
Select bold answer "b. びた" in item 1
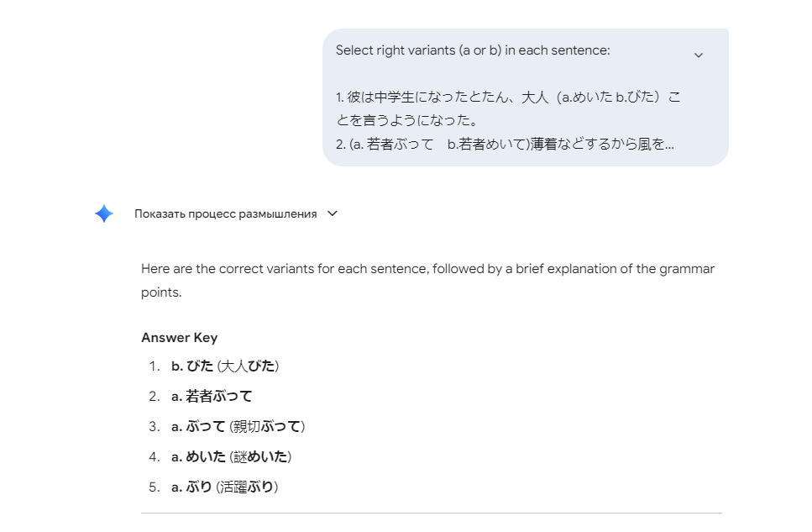click(192, 366)
